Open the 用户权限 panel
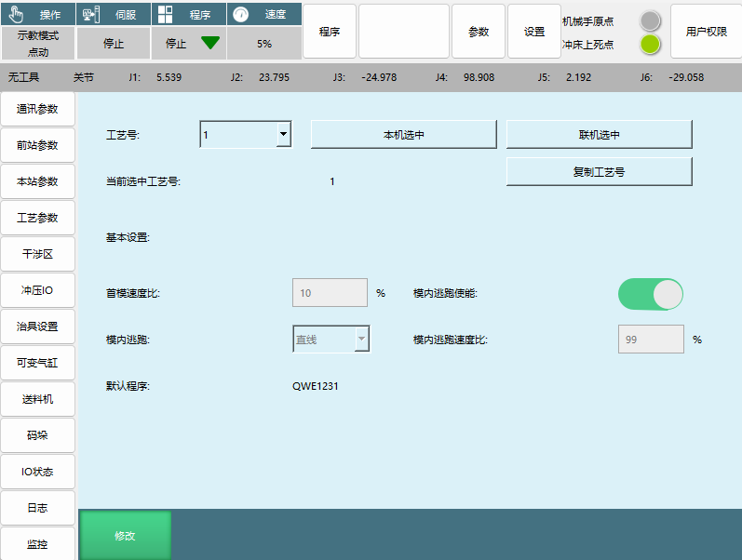The image size is (742, 560). coord(705,31)
